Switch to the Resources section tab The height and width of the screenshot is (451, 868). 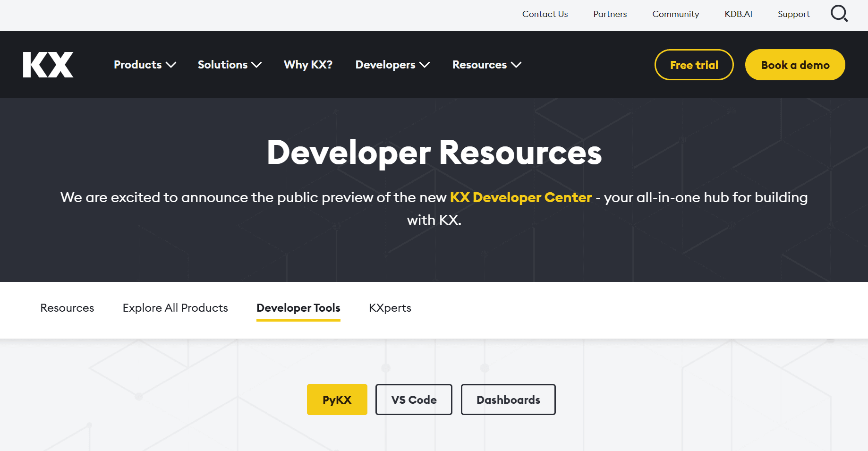pyautogui.click(x=67, y=308)
